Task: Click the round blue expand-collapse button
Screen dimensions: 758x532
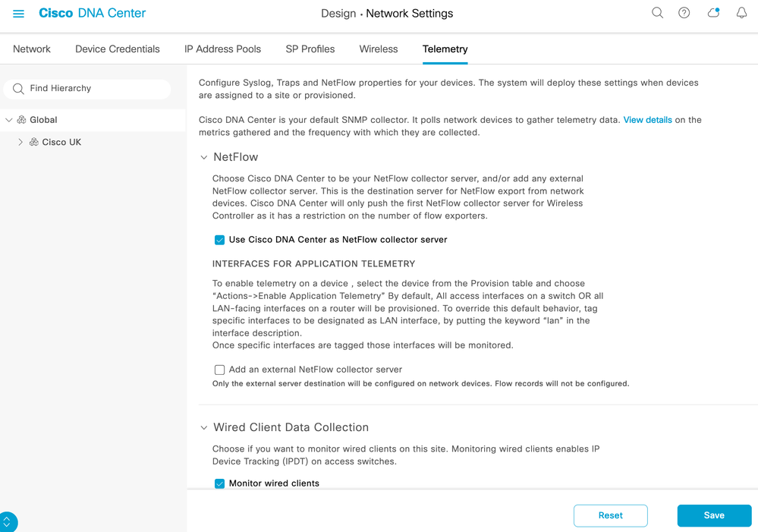Action: click(x=7, y=522)
